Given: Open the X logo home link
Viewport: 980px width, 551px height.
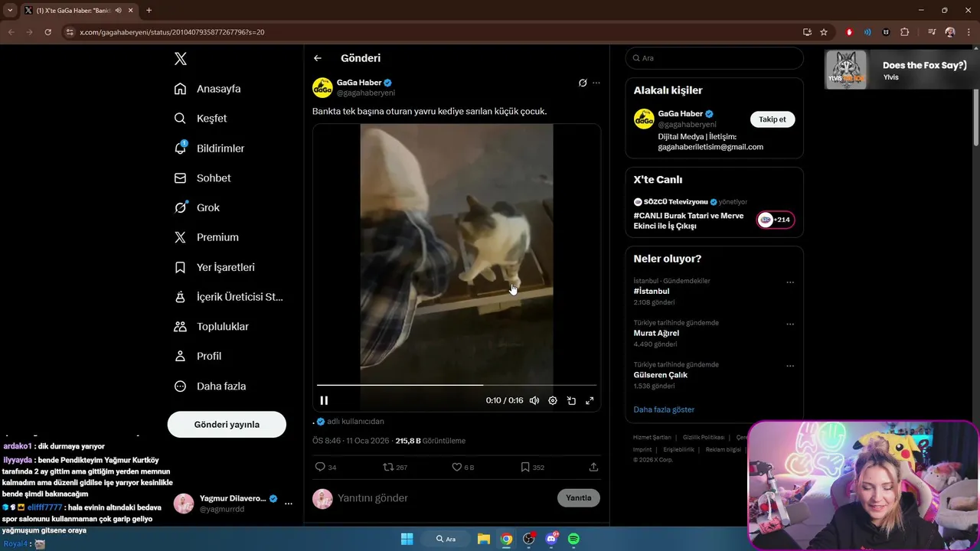Looking at the screenshot, I should tap(180, 59).
